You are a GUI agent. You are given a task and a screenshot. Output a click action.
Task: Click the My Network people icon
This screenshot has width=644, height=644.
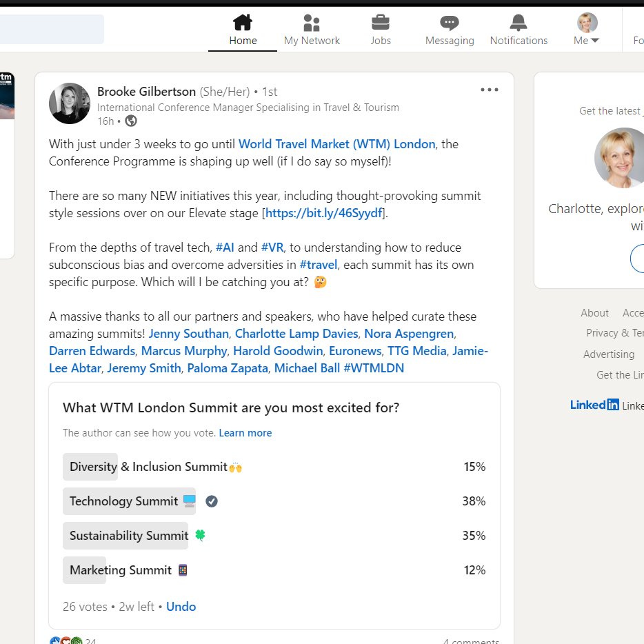[x=312, y=23]
